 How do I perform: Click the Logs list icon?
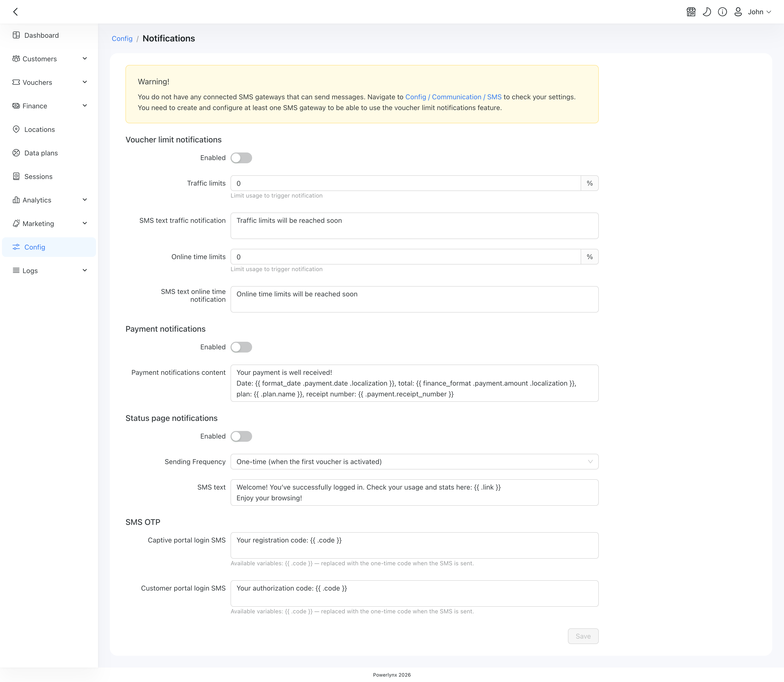coord(16,271)
